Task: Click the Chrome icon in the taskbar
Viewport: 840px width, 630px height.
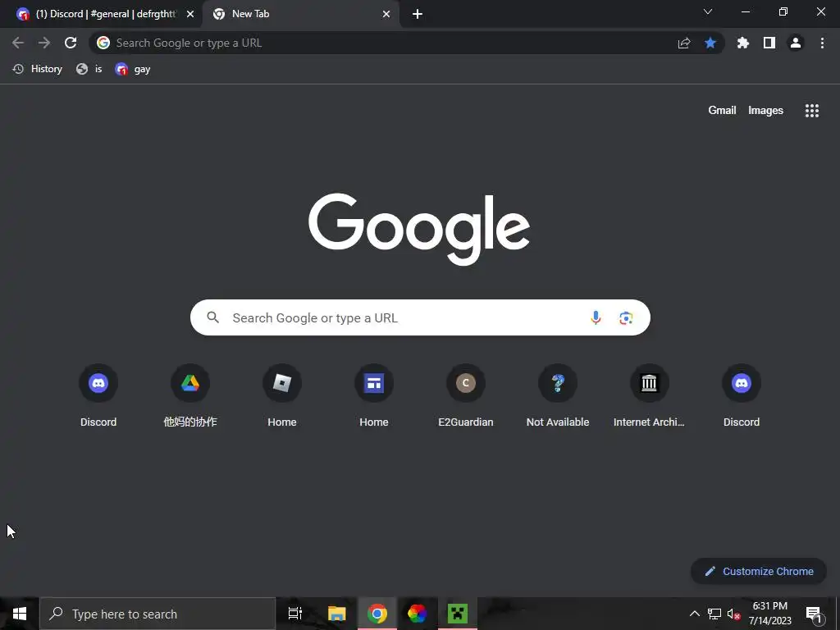Action: pos(377,614)
